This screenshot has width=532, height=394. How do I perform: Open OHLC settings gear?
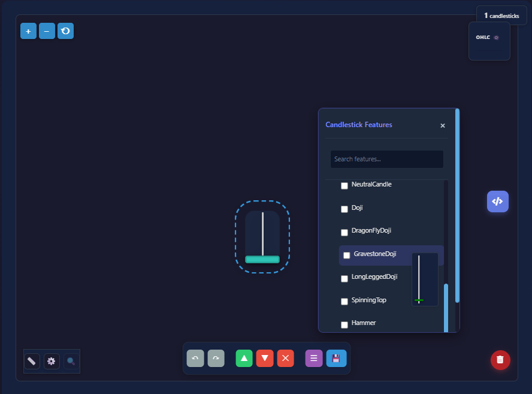click(x=497, y=37)
